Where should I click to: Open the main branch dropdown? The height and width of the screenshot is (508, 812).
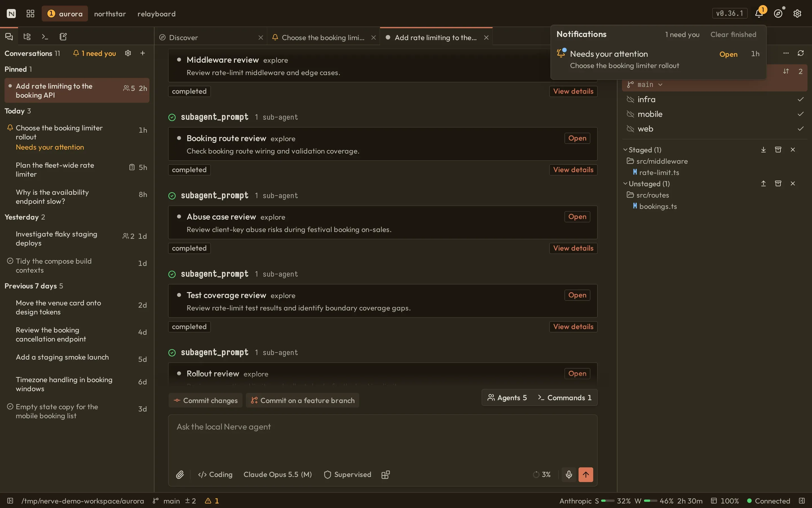[645, 84]
